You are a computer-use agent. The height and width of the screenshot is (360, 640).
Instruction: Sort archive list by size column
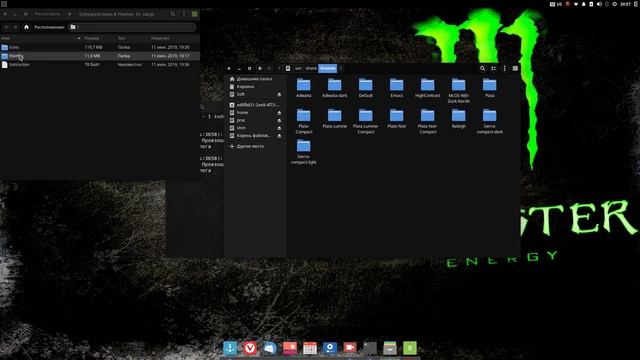pos(99,38)
